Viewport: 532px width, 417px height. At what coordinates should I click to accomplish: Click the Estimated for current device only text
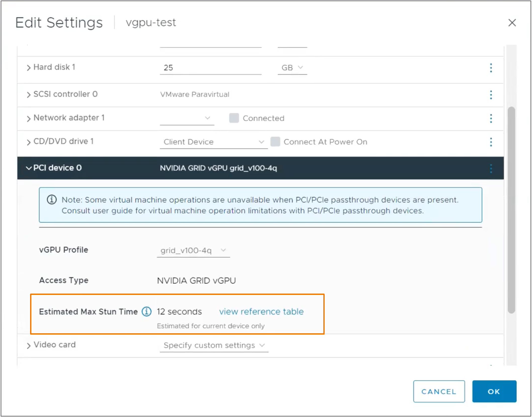pyautogui.click(x=211, y=326)
